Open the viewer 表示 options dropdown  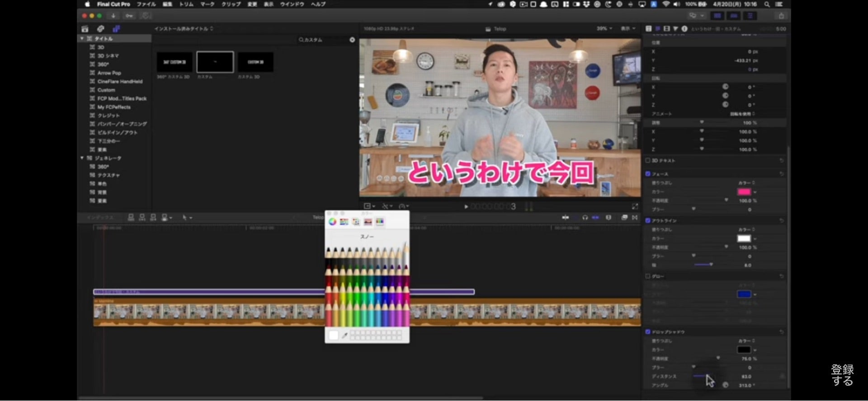point(628,28)
